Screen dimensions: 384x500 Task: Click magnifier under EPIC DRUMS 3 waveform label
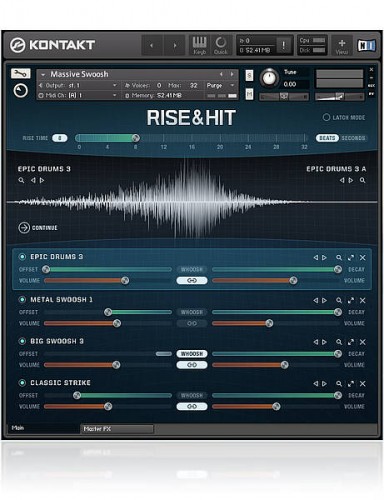pos(21,180)
